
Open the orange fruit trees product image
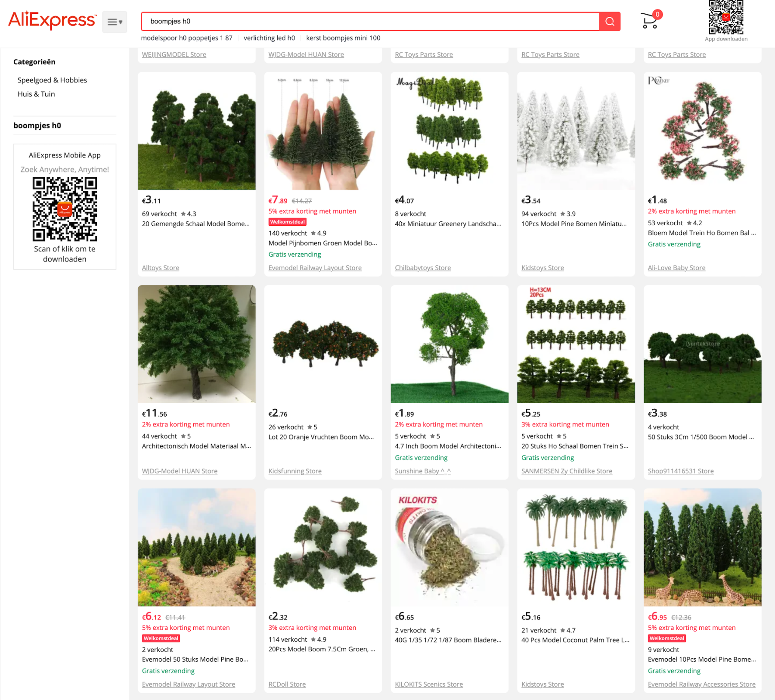coord(323,344)
